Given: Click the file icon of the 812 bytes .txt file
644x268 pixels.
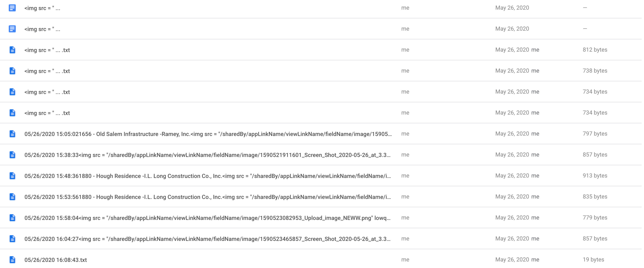Looking at the screenshot, I should click(x=12, y=50).
